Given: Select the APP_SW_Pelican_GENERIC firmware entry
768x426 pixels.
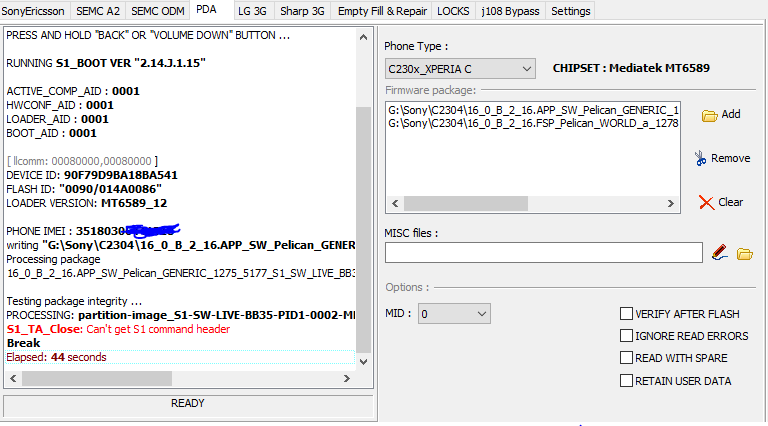Looking at the screenshot, I should tap(533, 110).
